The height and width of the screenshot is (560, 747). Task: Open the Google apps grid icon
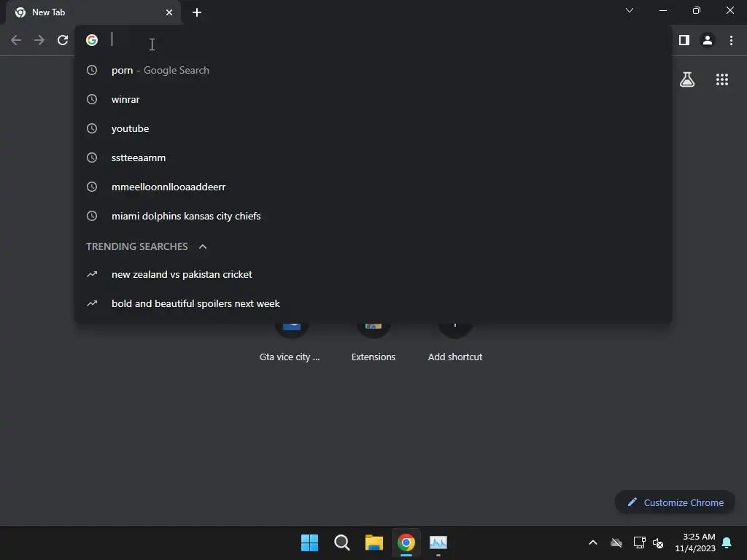(722, 79)
